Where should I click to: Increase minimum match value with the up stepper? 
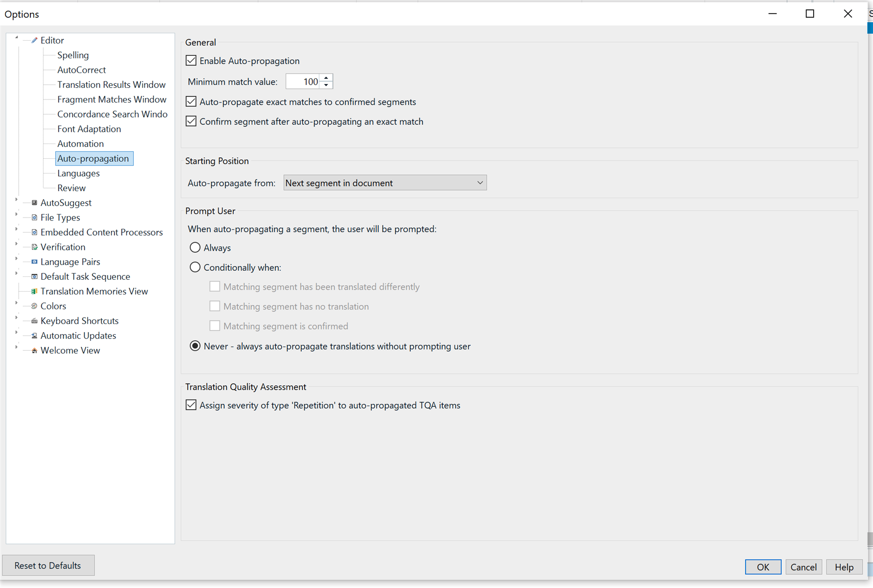click(x=326, y=78)
